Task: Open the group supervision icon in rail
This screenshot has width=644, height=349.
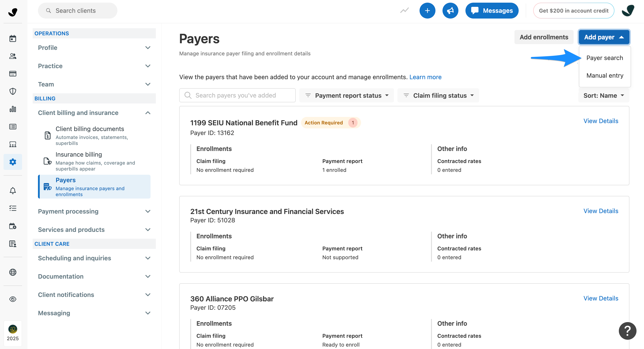Action: pyautogui.click(x=13, y=144)
